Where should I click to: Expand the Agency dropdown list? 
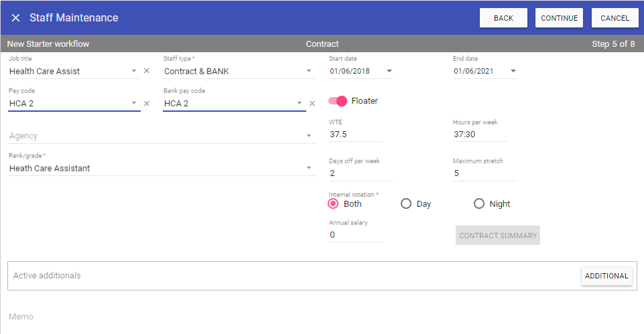pos(309,136)
